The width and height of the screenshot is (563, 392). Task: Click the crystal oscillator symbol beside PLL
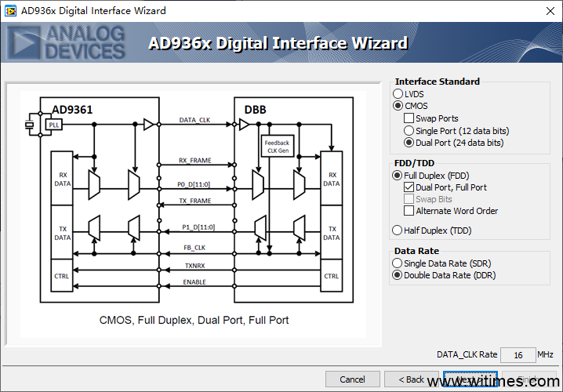pos(31,125)
